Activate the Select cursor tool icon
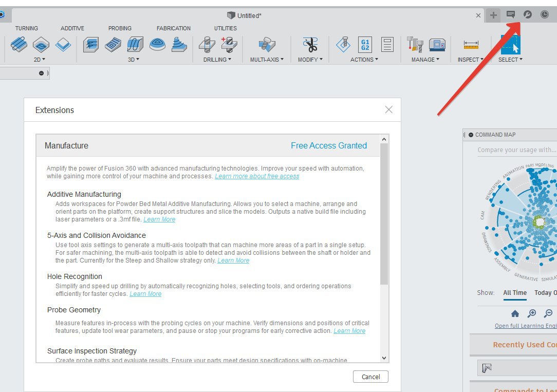The height and width of the screenshot is (392, 557). tap(510, 44)
